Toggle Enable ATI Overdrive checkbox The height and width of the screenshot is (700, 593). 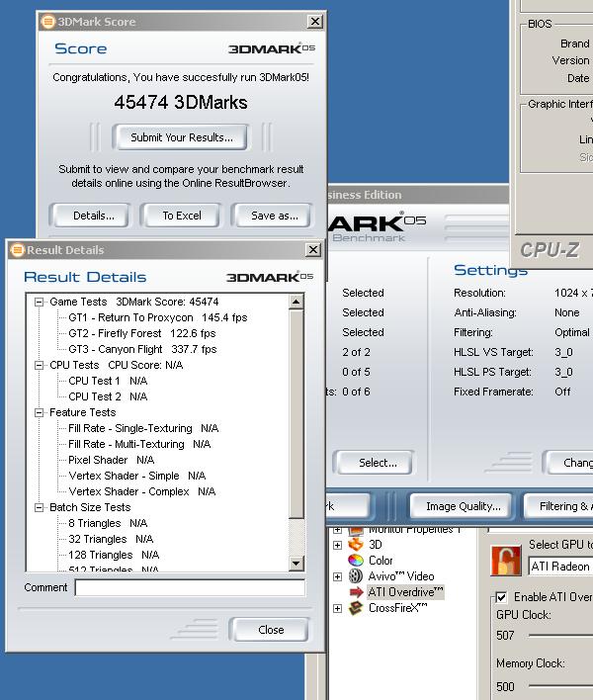pyautogui.click(x=501, y=597)
